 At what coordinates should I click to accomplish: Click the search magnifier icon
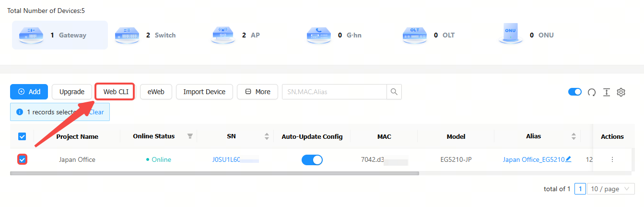tap(394, 92)
